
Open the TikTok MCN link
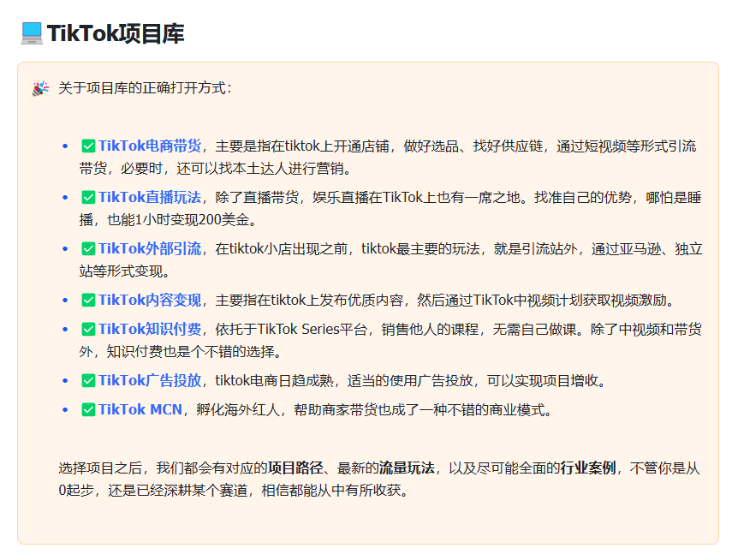140,409
